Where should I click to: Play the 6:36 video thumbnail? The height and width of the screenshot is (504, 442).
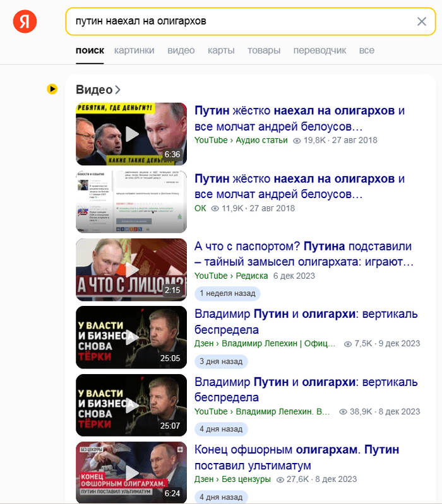(131, 134)
